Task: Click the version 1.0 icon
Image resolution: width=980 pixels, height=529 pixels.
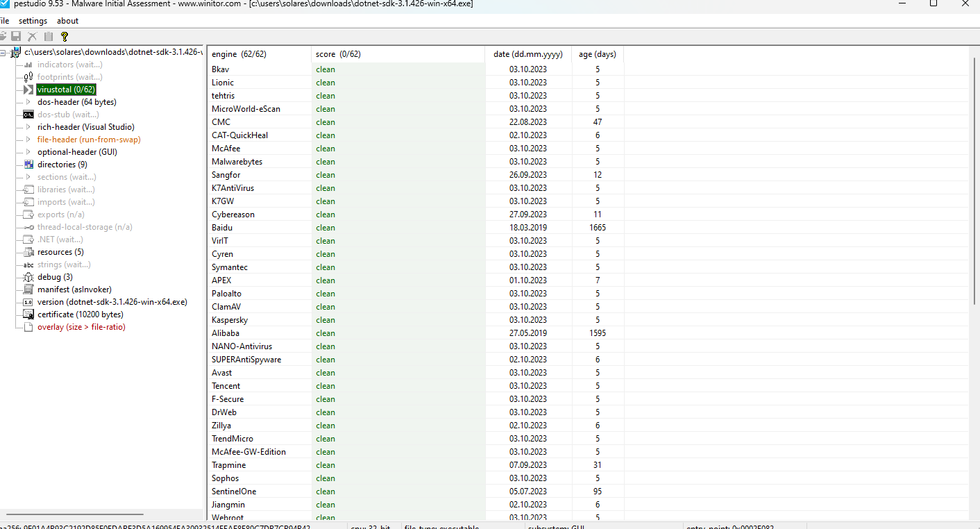Action: click(28, 302)
